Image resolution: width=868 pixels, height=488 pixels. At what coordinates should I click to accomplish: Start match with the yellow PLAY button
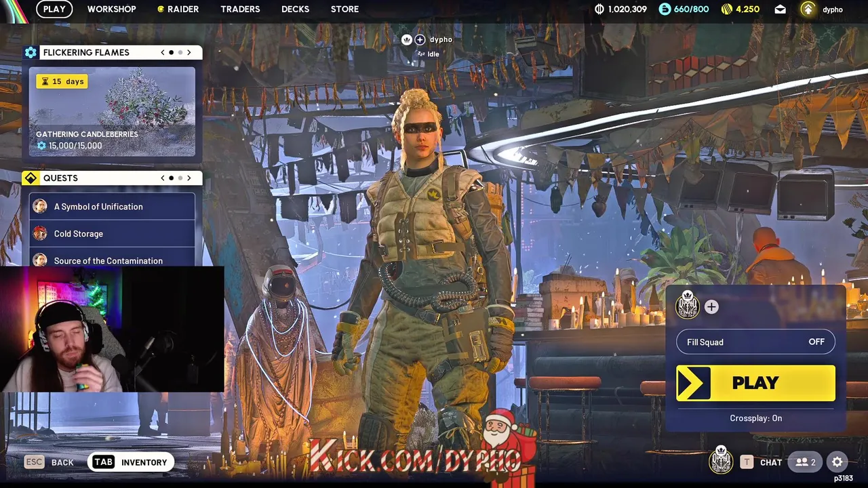[755, 383]
